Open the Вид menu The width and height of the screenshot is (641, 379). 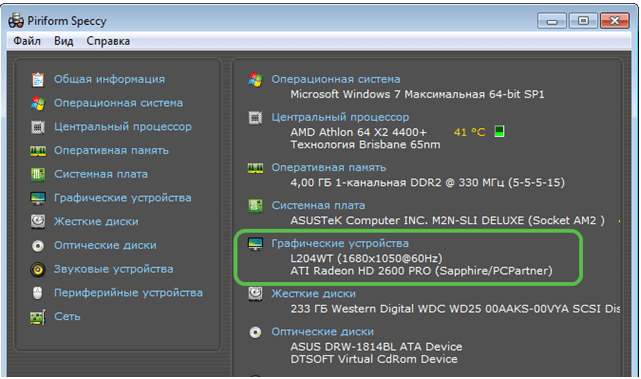coord(63,41)
